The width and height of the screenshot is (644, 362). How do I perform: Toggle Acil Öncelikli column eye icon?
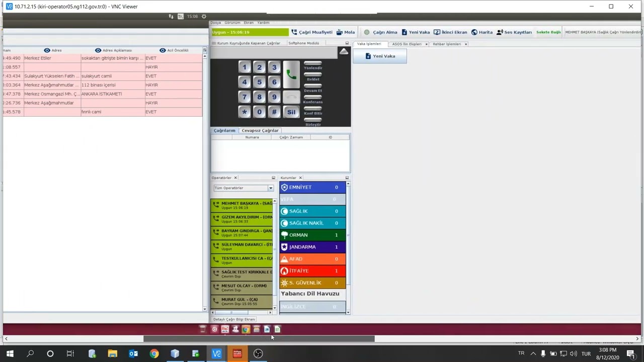tap(163, 50)
